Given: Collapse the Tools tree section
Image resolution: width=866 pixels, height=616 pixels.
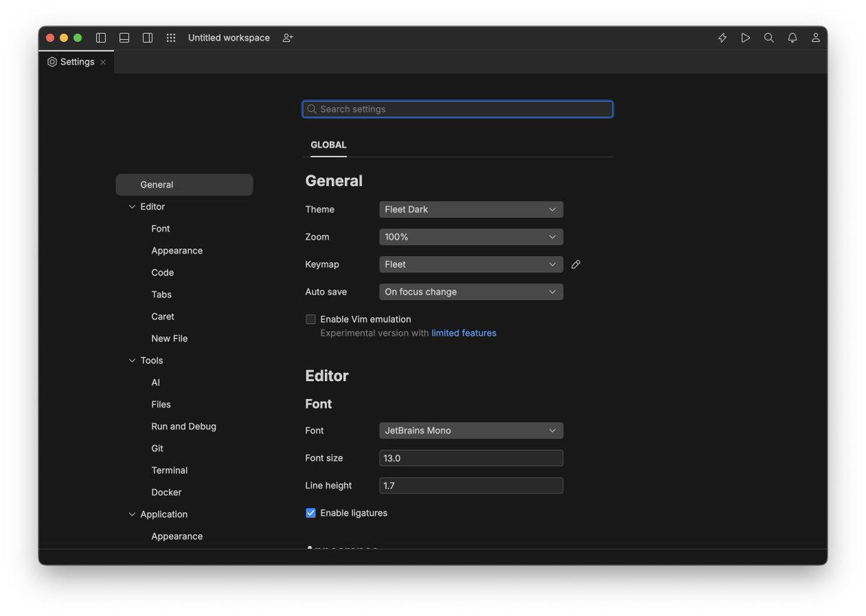Looking at the screenshot, I should pyautogui.click(x=131, y=361).
